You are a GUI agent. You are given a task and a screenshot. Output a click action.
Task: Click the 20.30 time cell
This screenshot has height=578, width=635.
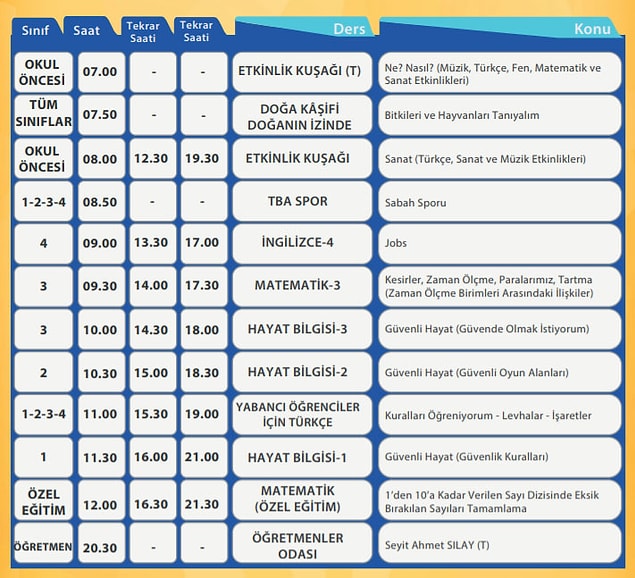(x=101, y=543)
